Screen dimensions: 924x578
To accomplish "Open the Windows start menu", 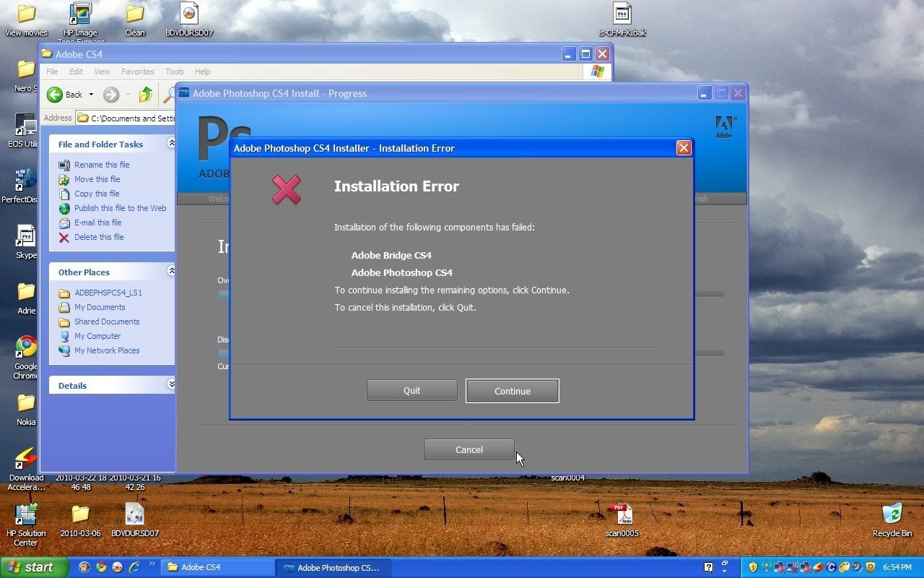I will 35,567.
